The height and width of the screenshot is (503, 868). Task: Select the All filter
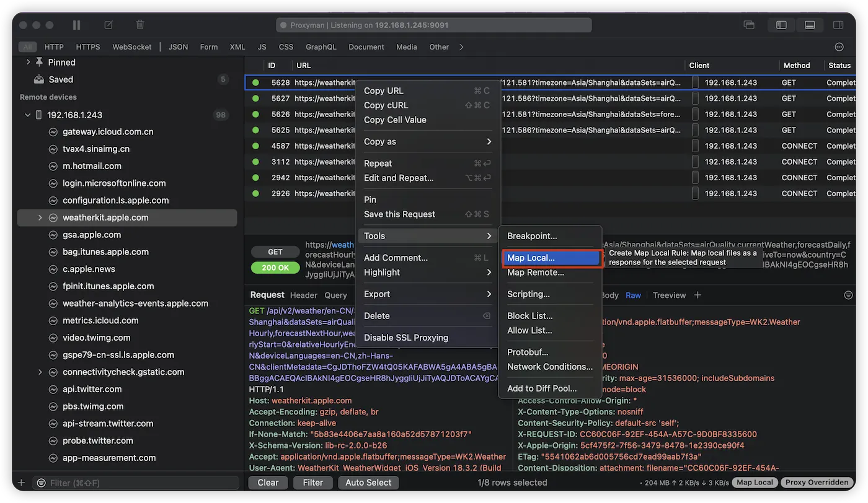coord(27,47)
